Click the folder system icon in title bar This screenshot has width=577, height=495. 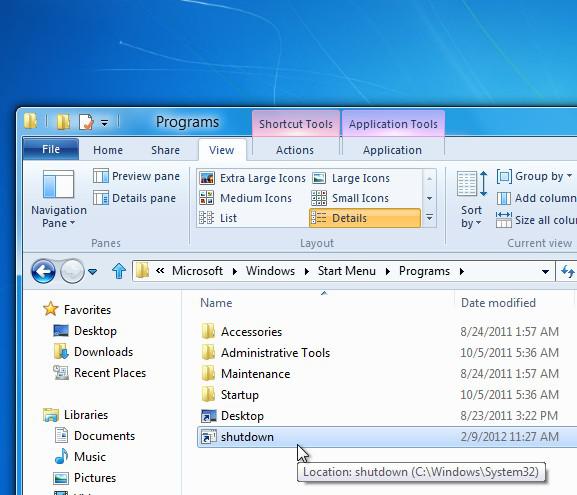tap(31, 121)
